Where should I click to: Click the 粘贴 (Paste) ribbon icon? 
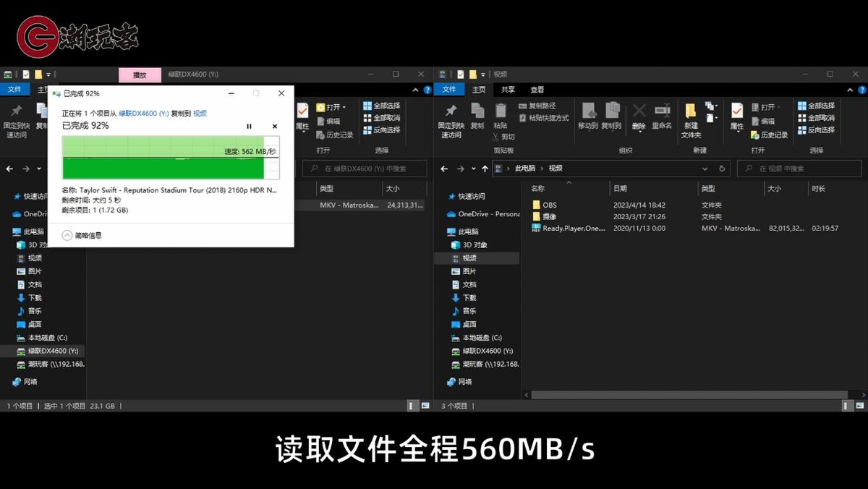point(500,112)
